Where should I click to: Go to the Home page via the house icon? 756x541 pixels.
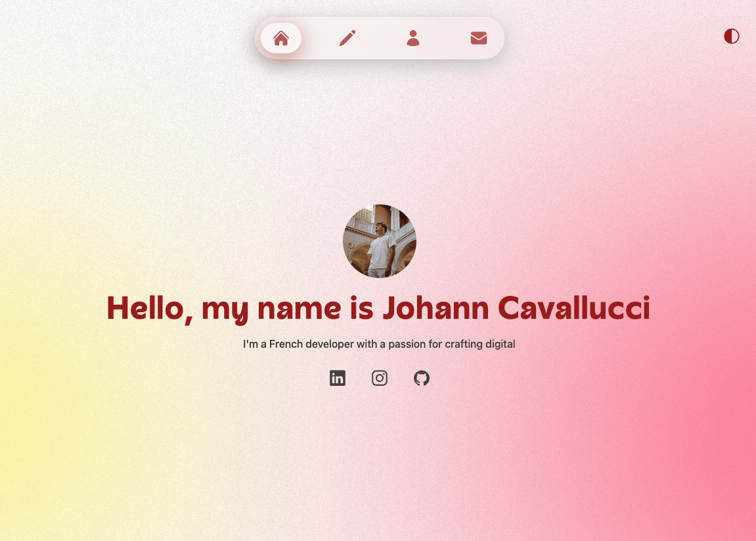(281, 38)
